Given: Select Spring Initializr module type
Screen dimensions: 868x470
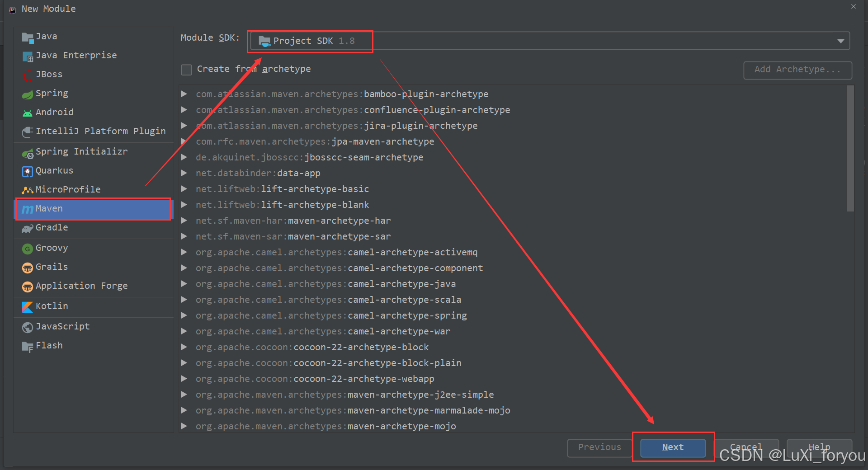Looking at the screenshot, I should click(94, 152).
